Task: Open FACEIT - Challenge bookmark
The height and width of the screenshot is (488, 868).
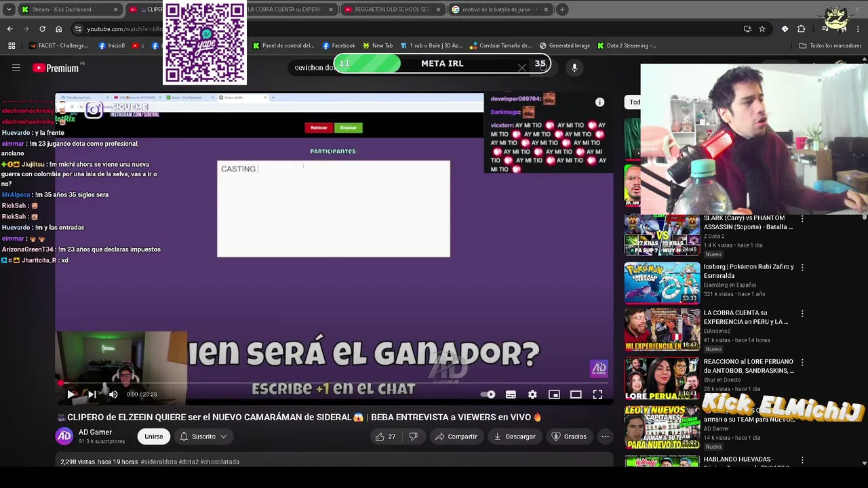Action: tap(58, 45)
